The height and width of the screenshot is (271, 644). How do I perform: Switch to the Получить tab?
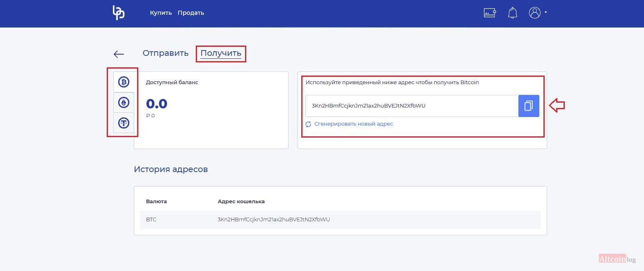tap(221, 53)
